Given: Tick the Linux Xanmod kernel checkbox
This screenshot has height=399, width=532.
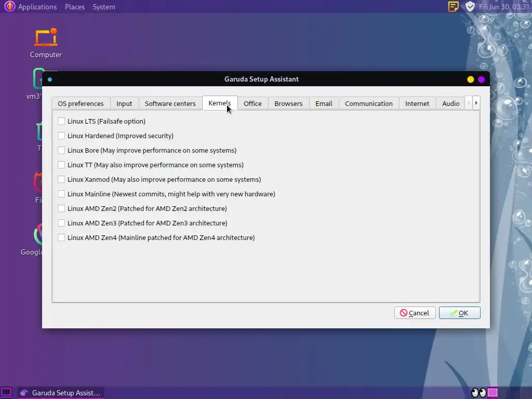Looking at the screenshot, I should point(61,179).
